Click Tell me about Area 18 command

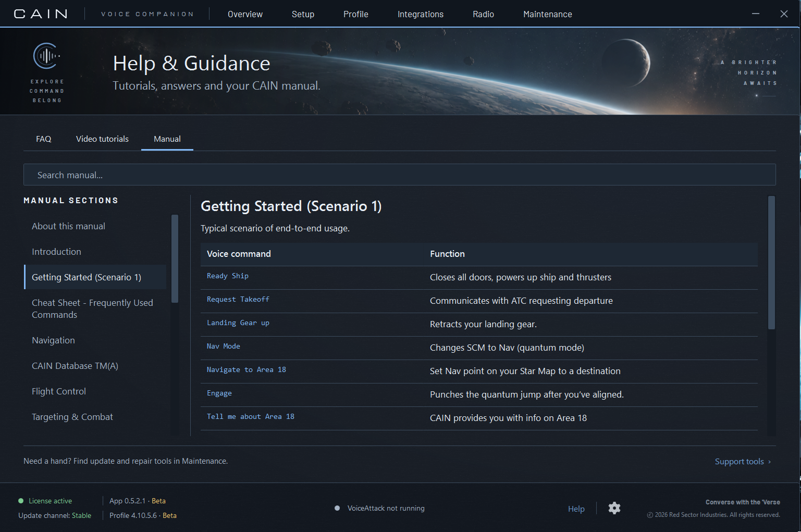(x=251, y=416)
